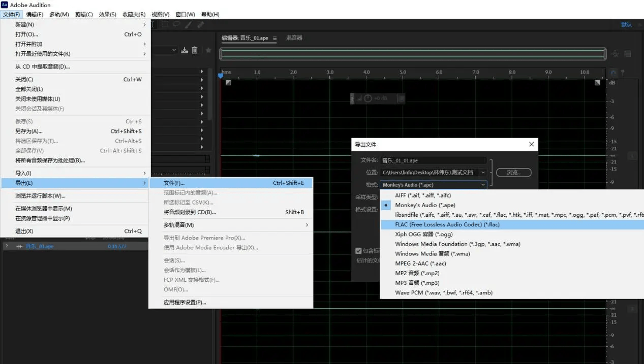644x364 pixels.
Task: Open the 位置 path dropdown arrow
Action: point(482,173)
